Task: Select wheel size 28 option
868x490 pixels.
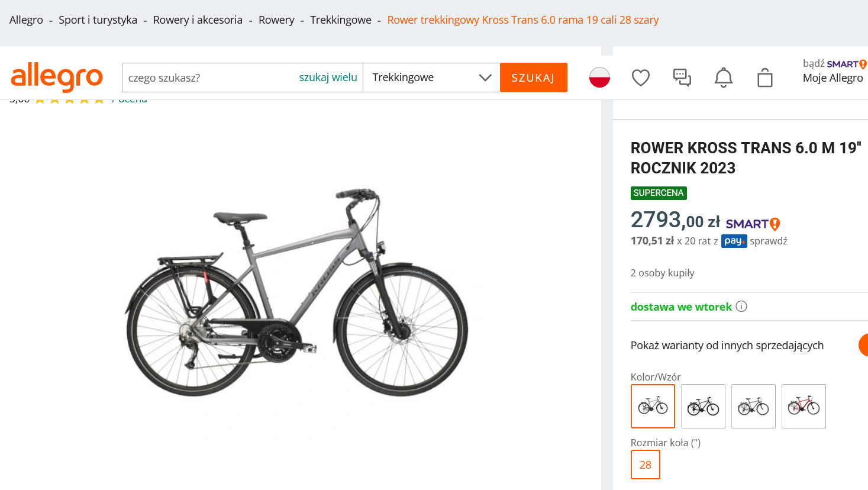Action: (645, 465)
